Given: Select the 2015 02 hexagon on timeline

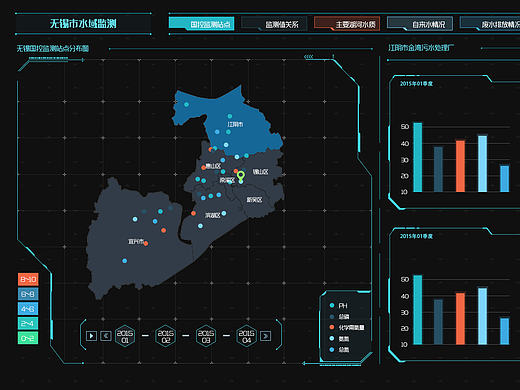Looking at the screenshot, I should (x=166, y=336).
